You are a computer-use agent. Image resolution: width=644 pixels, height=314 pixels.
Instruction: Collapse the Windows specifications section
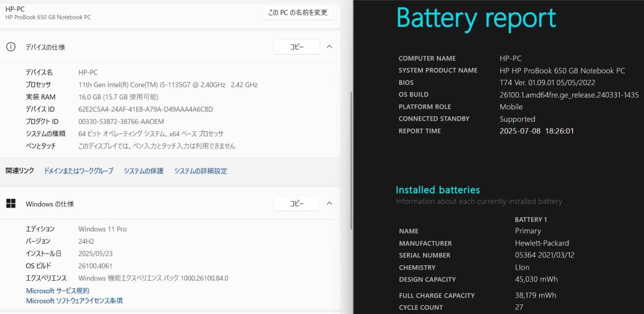330,204
